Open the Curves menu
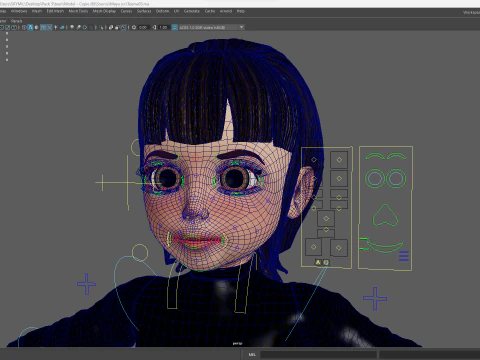This screenshot has width=480, height=360. [126, 11]
